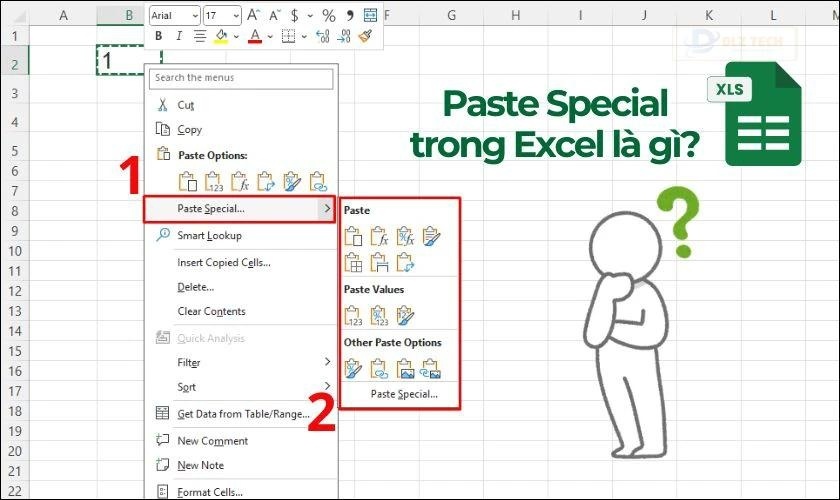Toggle Italic formatting in mini toolbar
840x500 pixels.
point(179,36)
